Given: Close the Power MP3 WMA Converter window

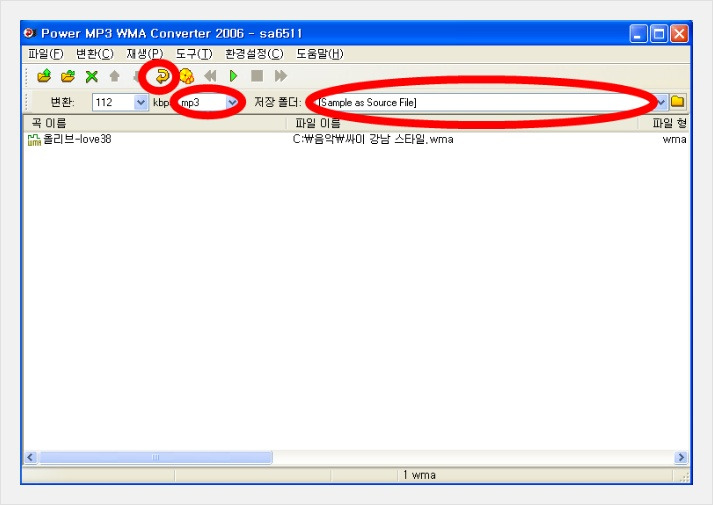Looking at the screenshot, I should point(679,34).
